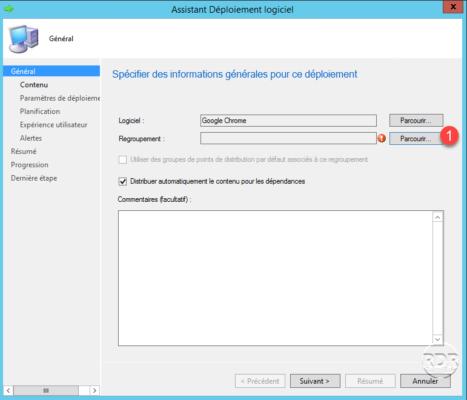
Task: Click the green arrow wizard icon in title bar
Action: [x=9, y=9]
